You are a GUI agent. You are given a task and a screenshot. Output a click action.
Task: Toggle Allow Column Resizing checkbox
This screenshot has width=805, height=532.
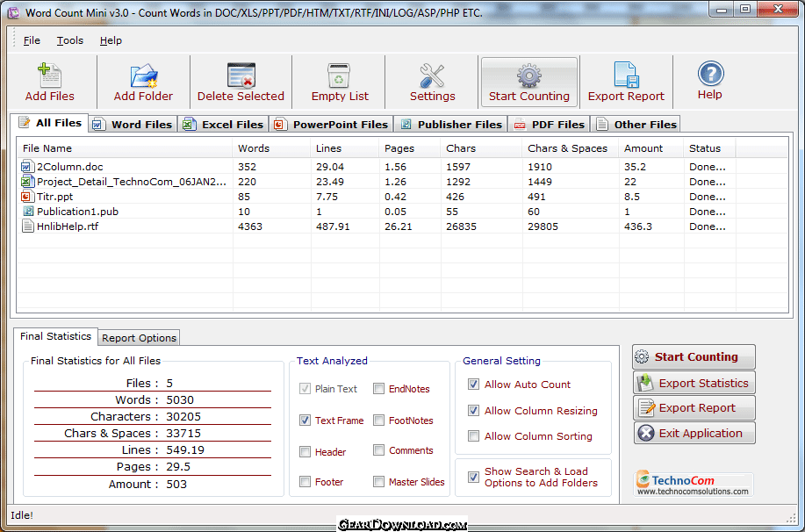pyautogui.click(x=474, y=410)
